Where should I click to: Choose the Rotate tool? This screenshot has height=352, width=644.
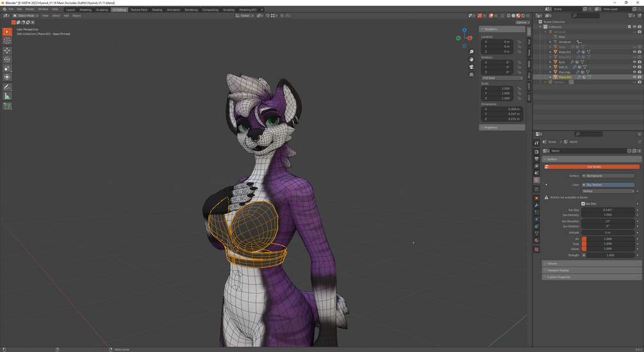7,60
